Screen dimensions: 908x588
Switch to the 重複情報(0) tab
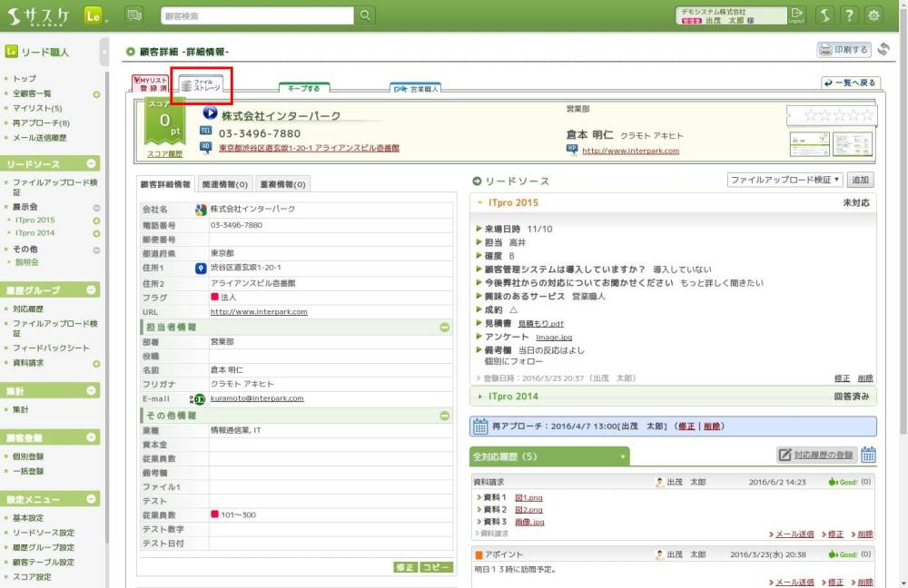coord(282,184)
